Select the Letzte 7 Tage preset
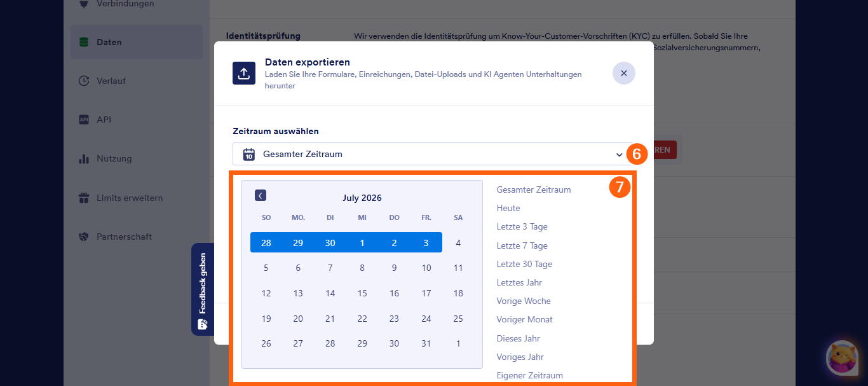This screenshot has height=386, width=868. [x=522, y=245]
